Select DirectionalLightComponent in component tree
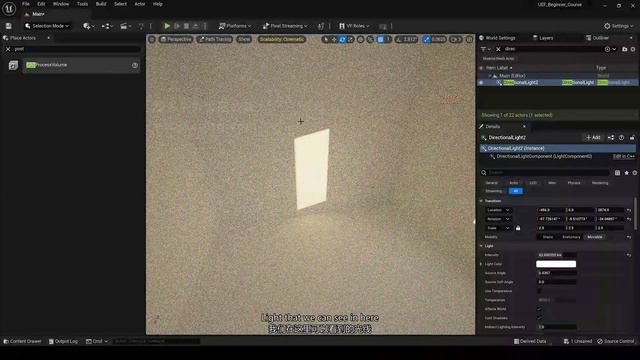 point(544,156)
